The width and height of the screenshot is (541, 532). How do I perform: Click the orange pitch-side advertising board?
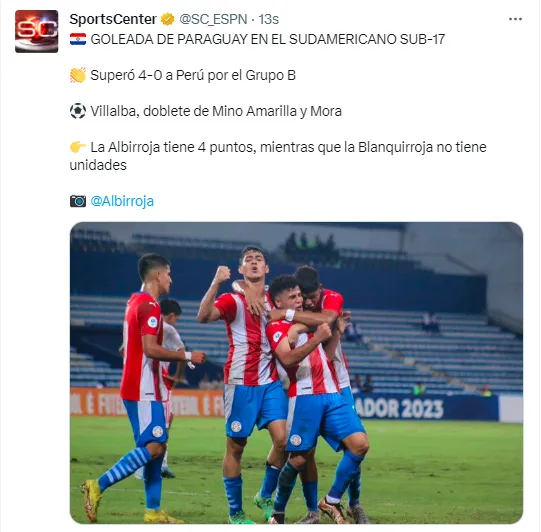click(147, 403)
